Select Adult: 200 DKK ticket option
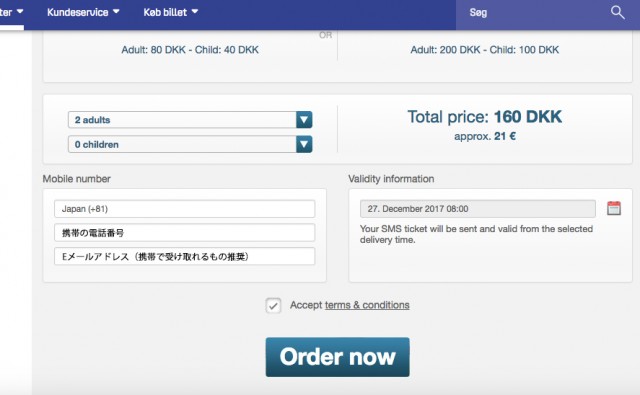Image resolution: width=640 pixels, height=395 pixels. point(484,50)
